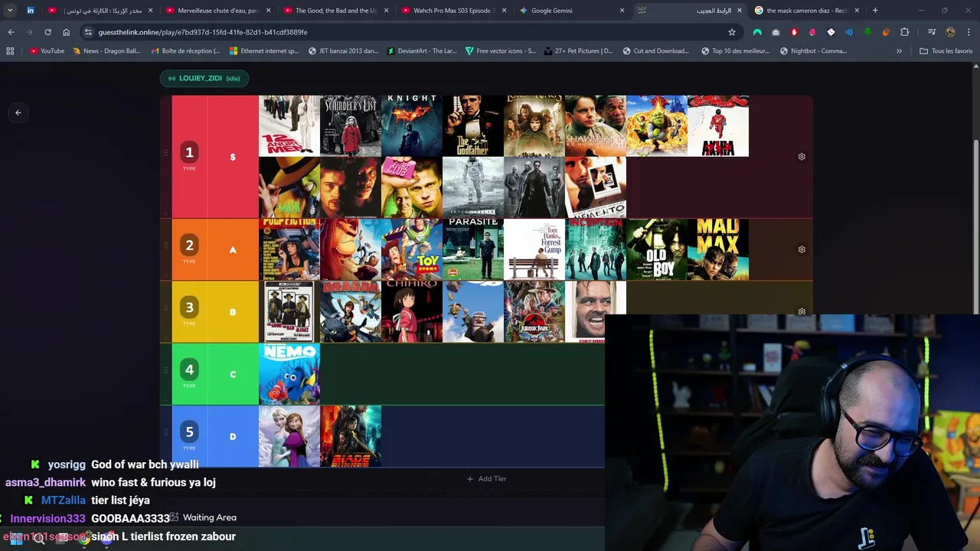Open settings gear for the B tier row
Viewport: 980px width, 551px height.
pos(802,311)
